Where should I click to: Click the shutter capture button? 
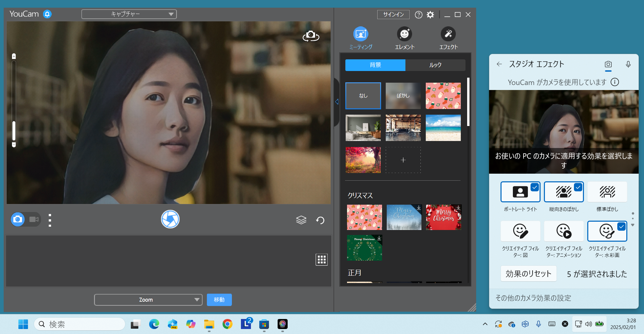pos(170,219)
